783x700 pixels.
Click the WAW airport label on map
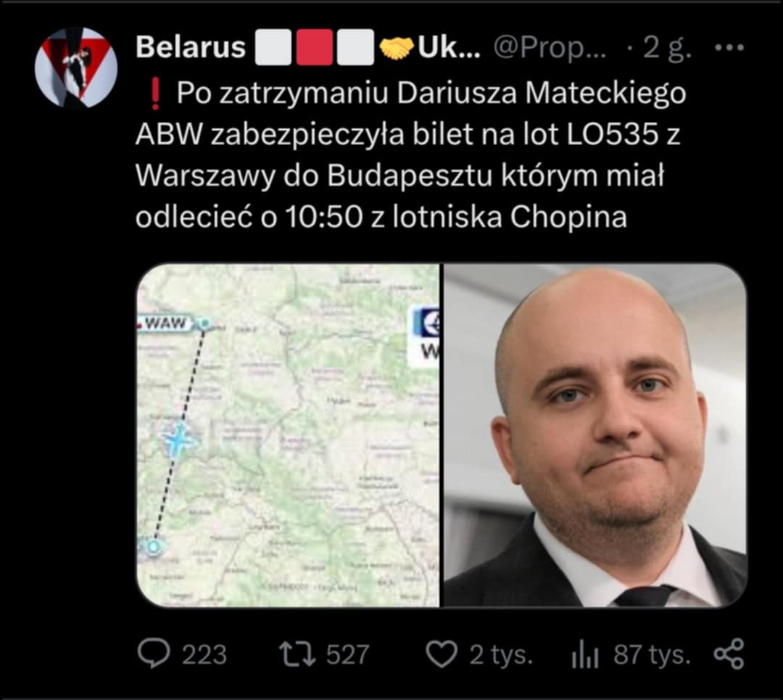tap(165, 324)
